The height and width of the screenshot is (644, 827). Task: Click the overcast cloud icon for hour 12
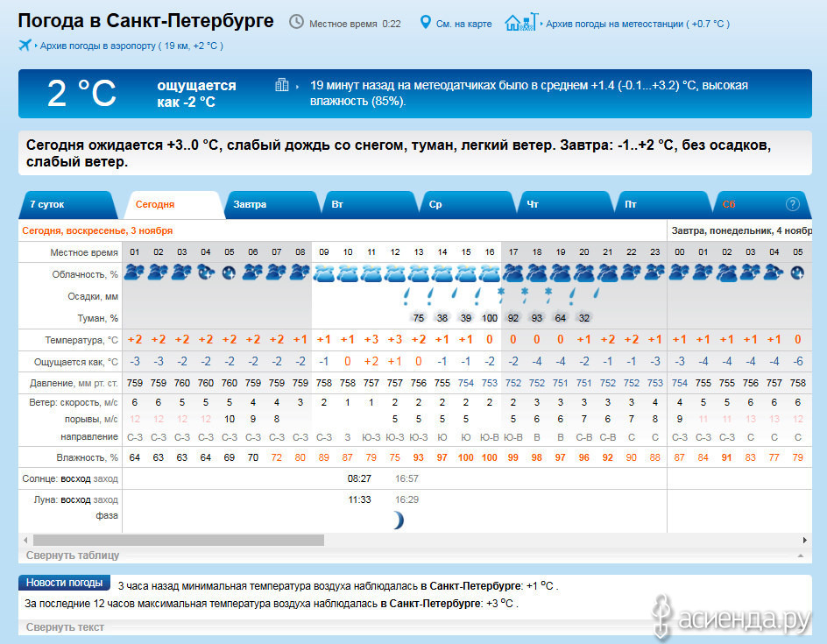tap(395, 273)
